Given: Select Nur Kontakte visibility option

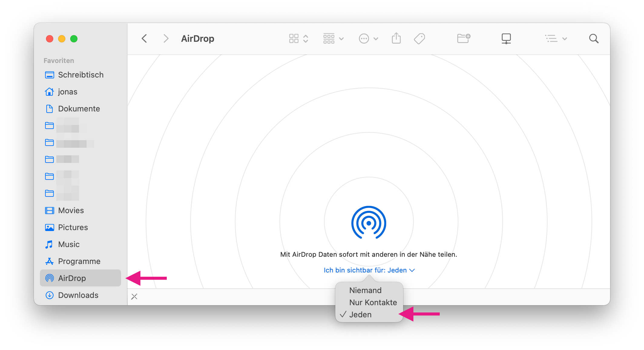Looking at the screenshot, I should coord(373,302).
